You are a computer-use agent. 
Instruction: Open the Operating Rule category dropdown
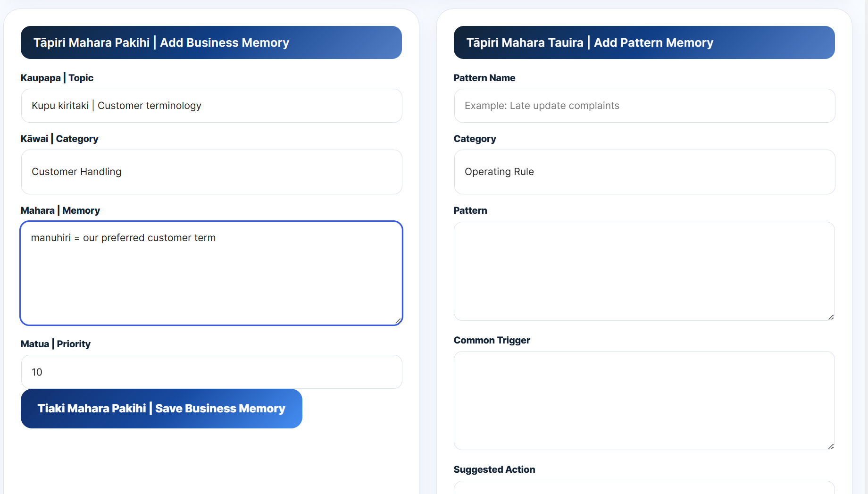644,172
